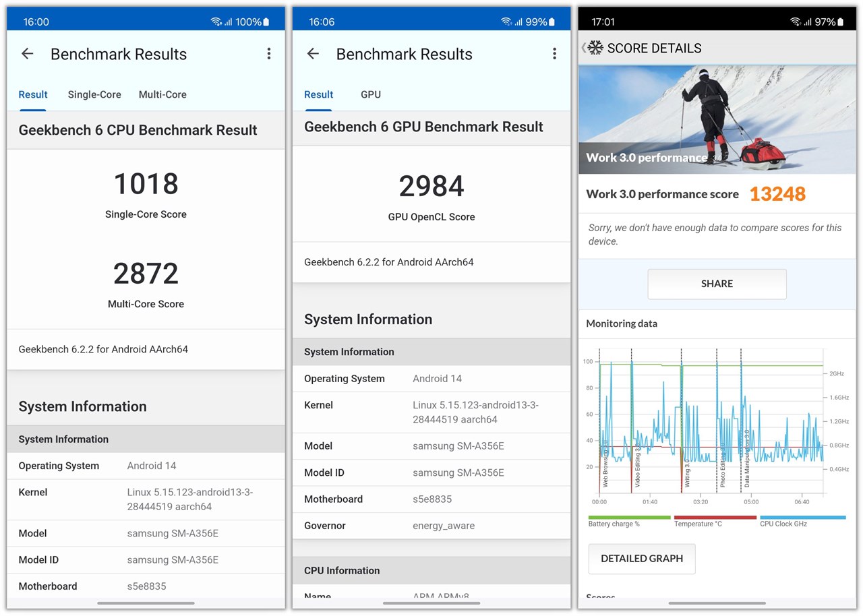Tap Battery charge % legend entry
Image resolution: width=863 pixels, height=616 pixels.
tap(629, 521)
